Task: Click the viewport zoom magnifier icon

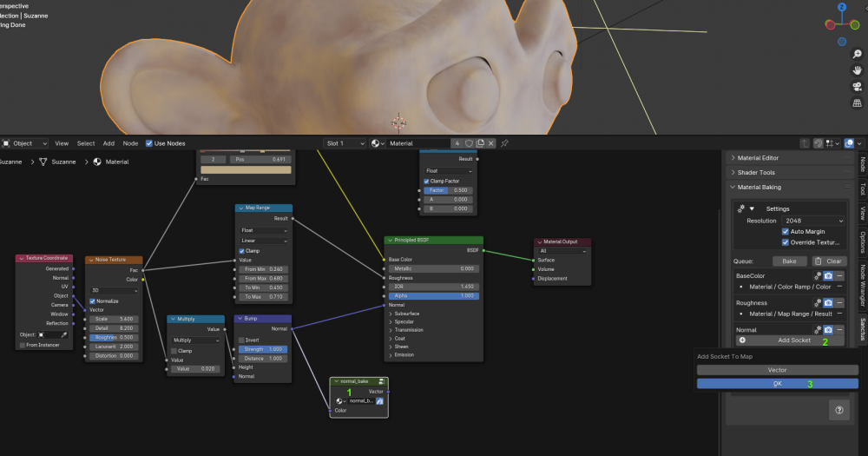Action: click(x=857, y=54)
